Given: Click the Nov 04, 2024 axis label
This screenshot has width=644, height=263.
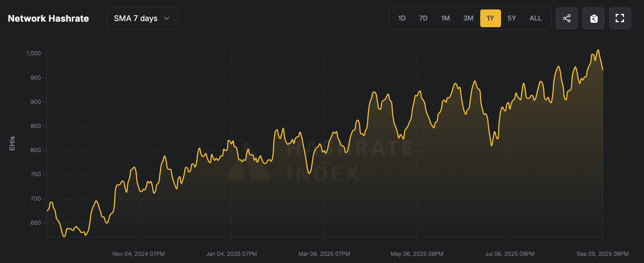Looking at the screenshot, I should [139, 254].
